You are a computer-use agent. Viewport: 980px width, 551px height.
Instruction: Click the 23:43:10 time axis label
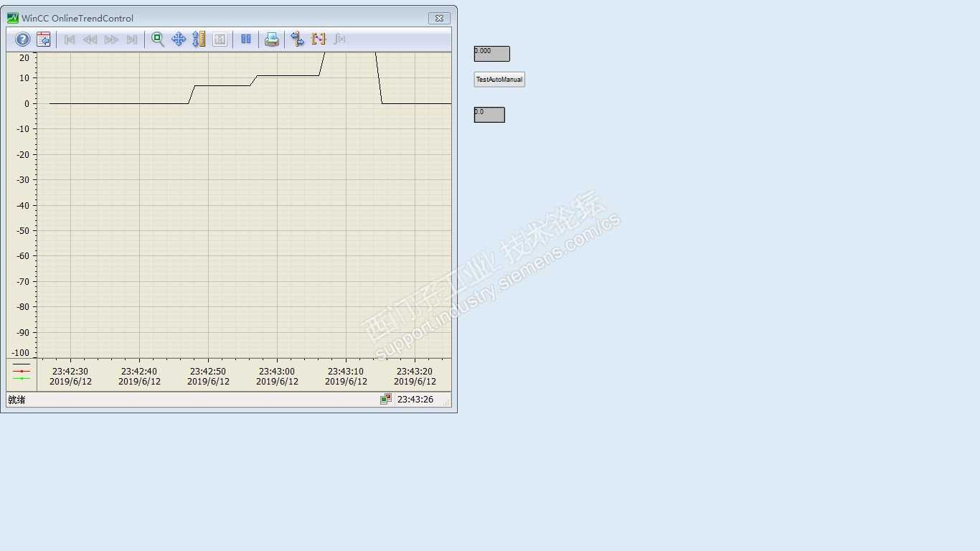point(346,372)
